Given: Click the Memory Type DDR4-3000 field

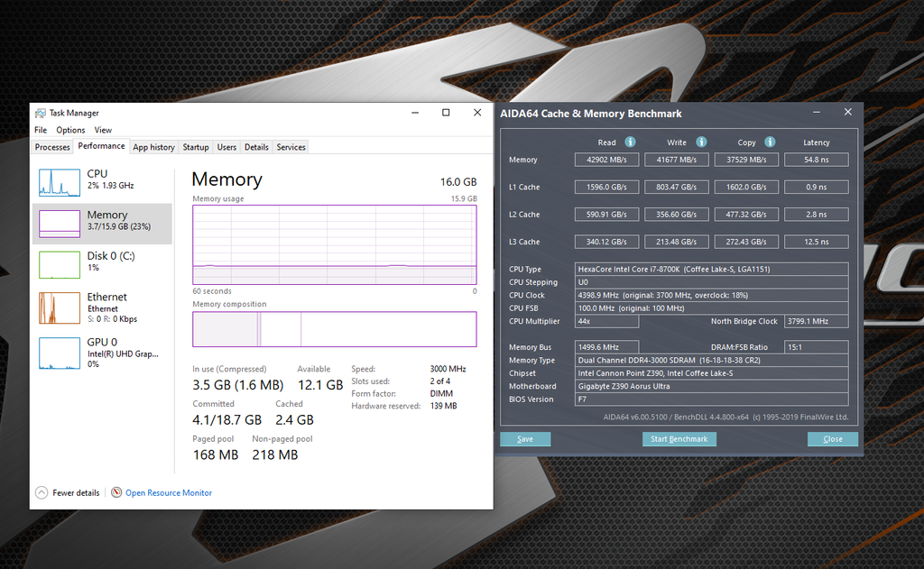Looking at the screenshot, I should 711,360.
